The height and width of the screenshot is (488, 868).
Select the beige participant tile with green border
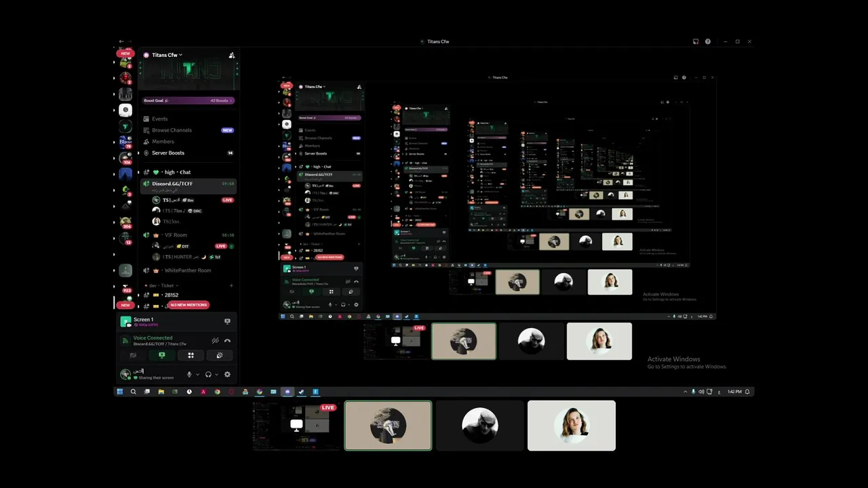388,426
